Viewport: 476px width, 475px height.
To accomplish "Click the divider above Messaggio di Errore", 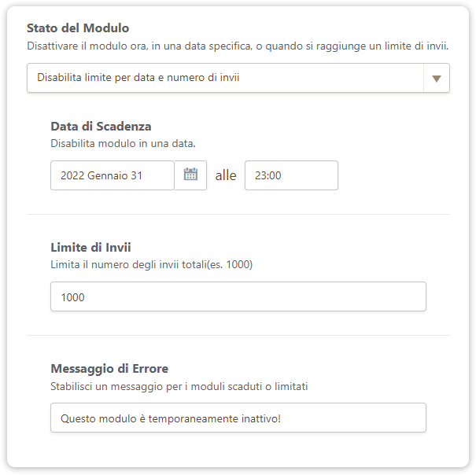I will (238, 335).
